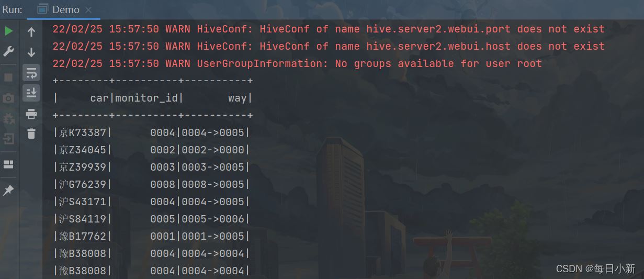Click the webui.port warning log line
The width and height of the screenshot is (644, 279).
pos(329,29)
